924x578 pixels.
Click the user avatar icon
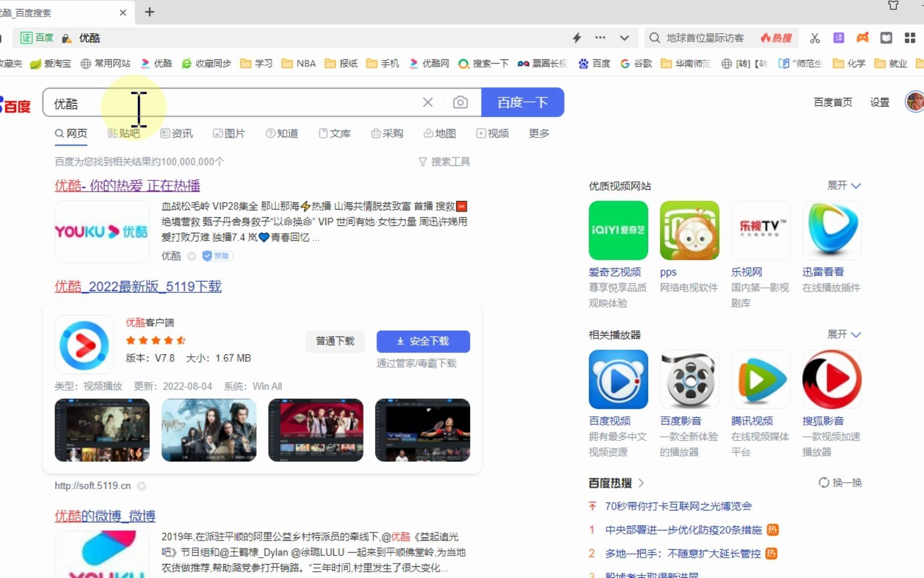(914, 102)
